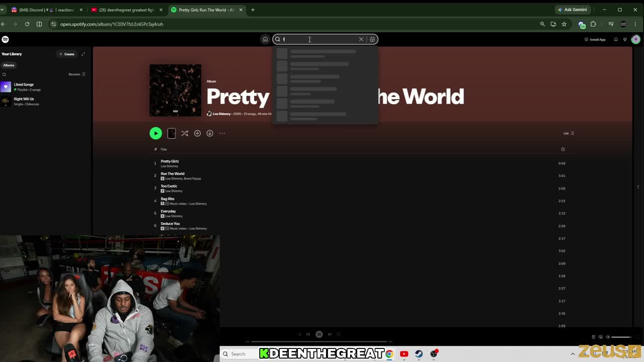644x362 pixels.
Task: Adjust the volume slider
Action: pos(621,337)
